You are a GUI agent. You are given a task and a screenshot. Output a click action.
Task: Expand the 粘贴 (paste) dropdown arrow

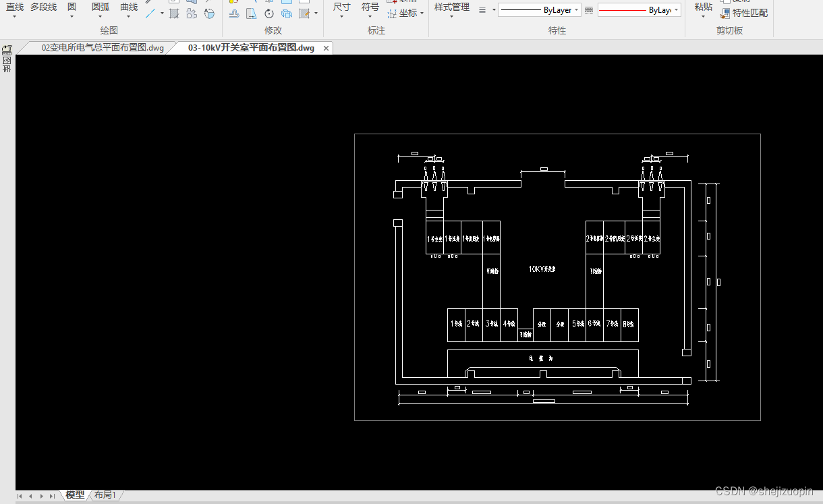(702, 17)
